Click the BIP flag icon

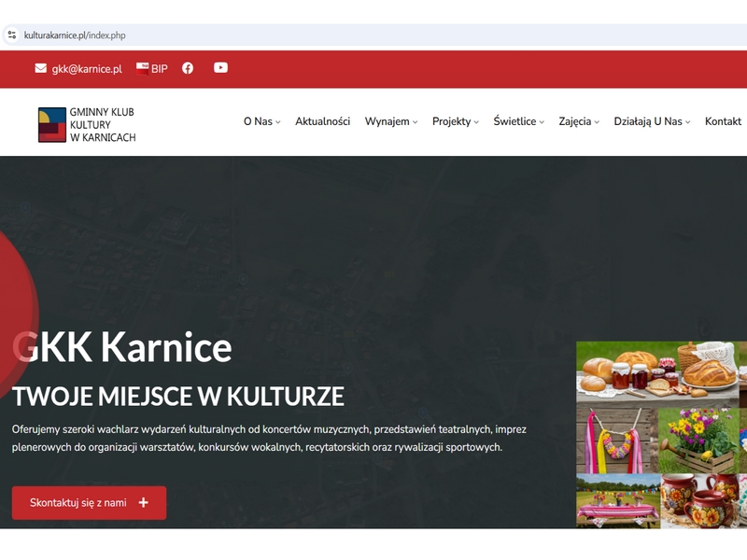point(142,68)
